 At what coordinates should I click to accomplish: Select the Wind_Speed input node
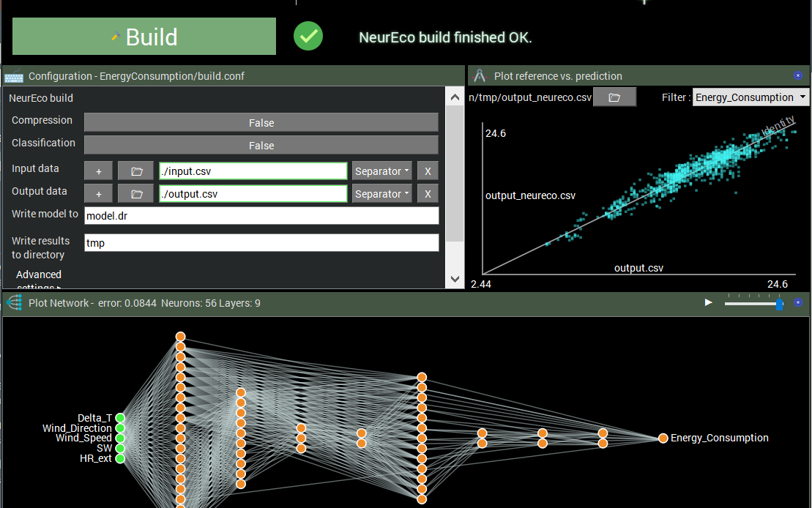point(120,438)
